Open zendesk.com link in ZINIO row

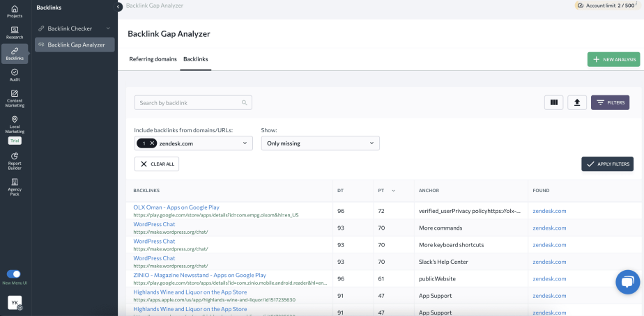[549, 278]
